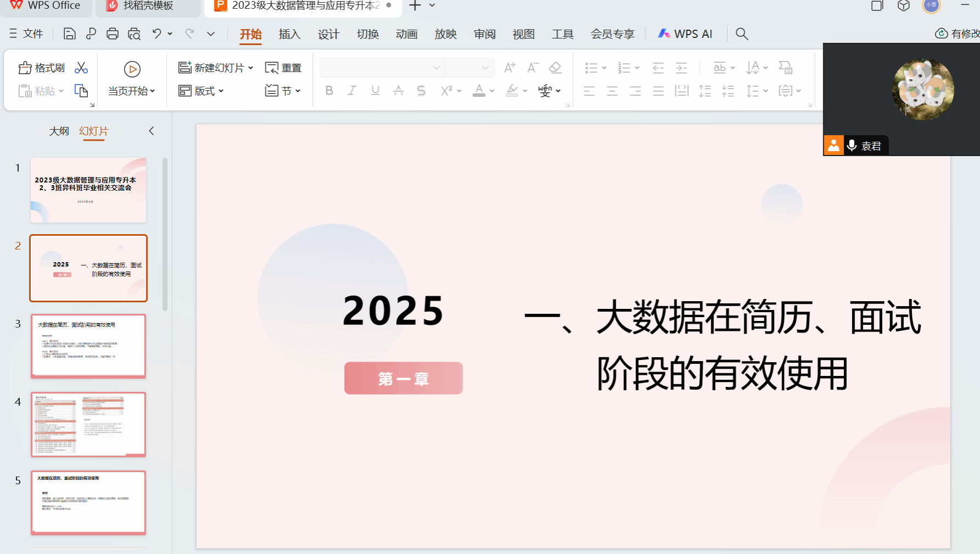Open the font name combo box
Screen dimensions: 980x554
[381, 68]
